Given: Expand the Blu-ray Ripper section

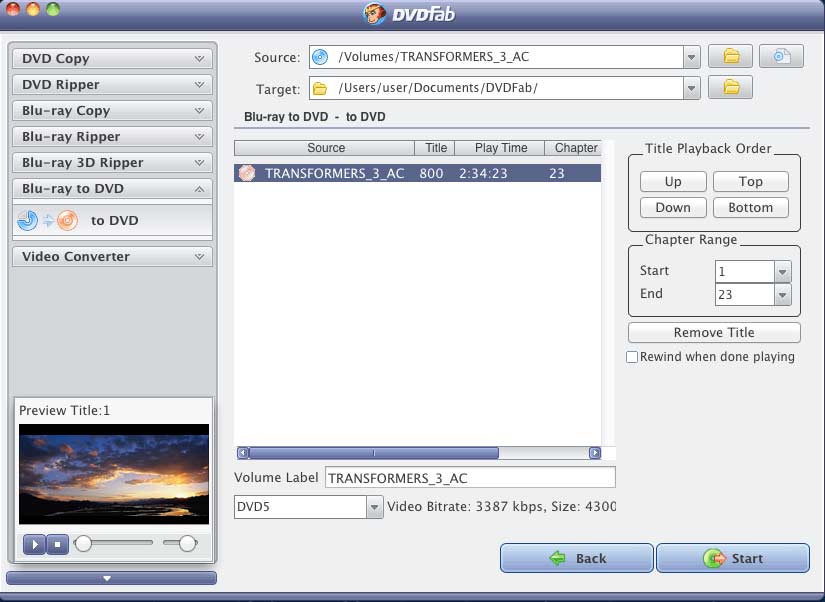Looking at the screenshot, I should (112, 137).
